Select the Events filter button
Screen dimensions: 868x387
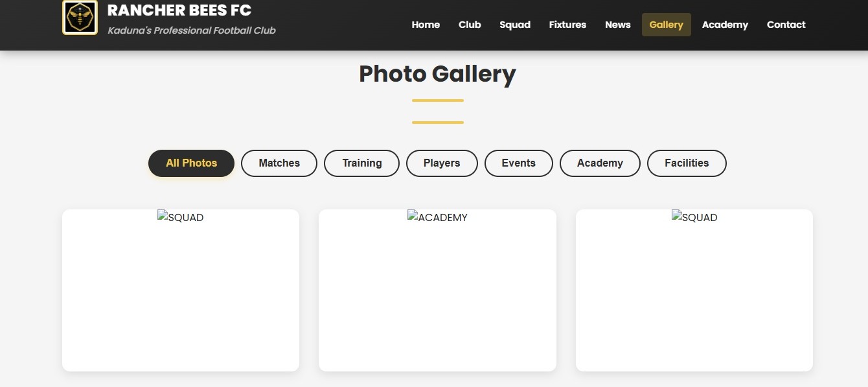point(518,163)
